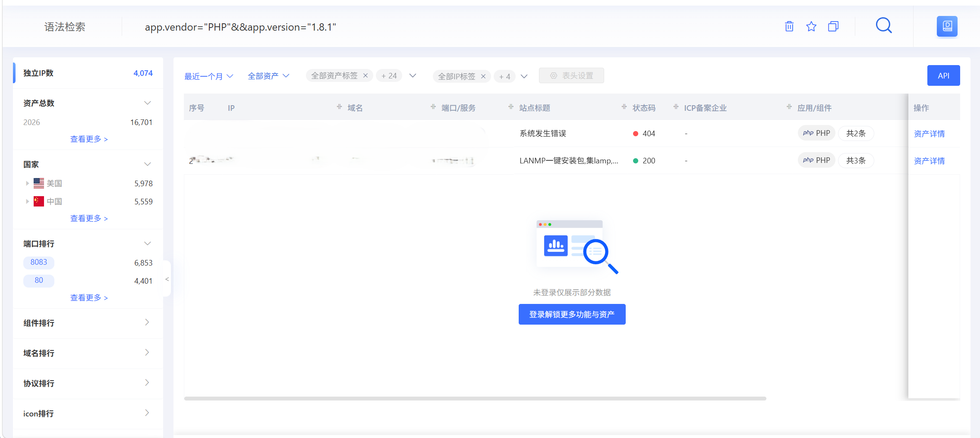
Task: Remove the 全部IP标签 tag
Action: [x=483, y=76]
